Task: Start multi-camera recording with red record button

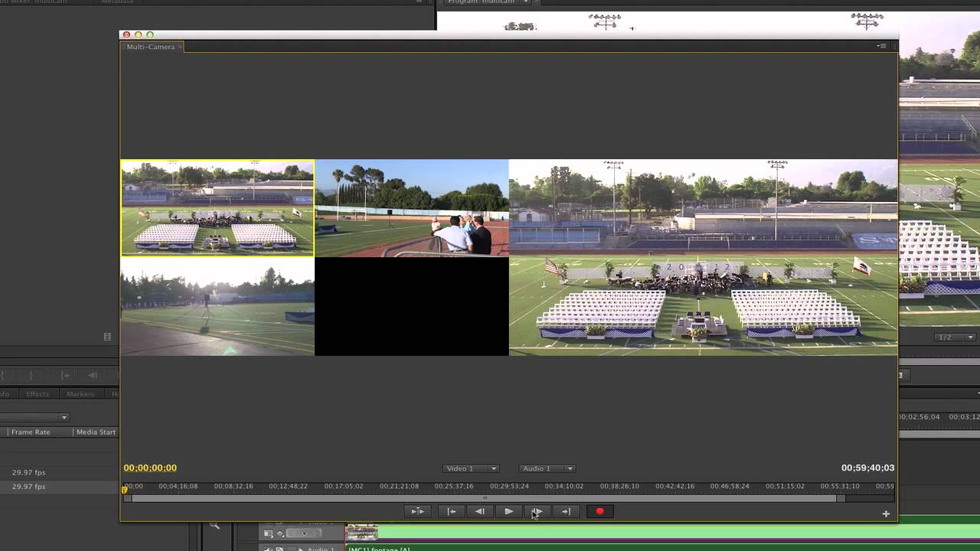Action: pyautogui.click(x=599, y=511)
